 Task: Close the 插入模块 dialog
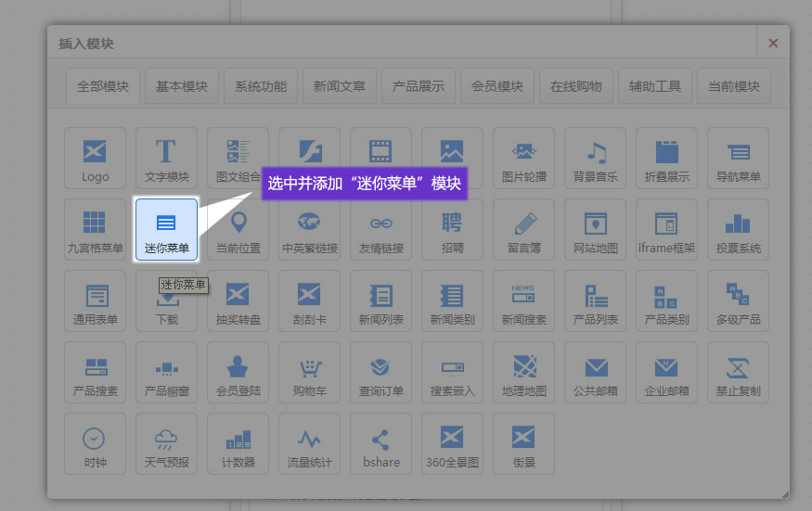pos(773,43)
